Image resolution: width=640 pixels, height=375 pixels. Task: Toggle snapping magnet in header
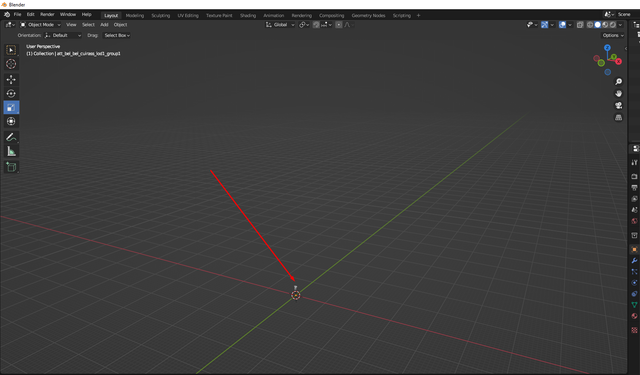coord(316,25)
